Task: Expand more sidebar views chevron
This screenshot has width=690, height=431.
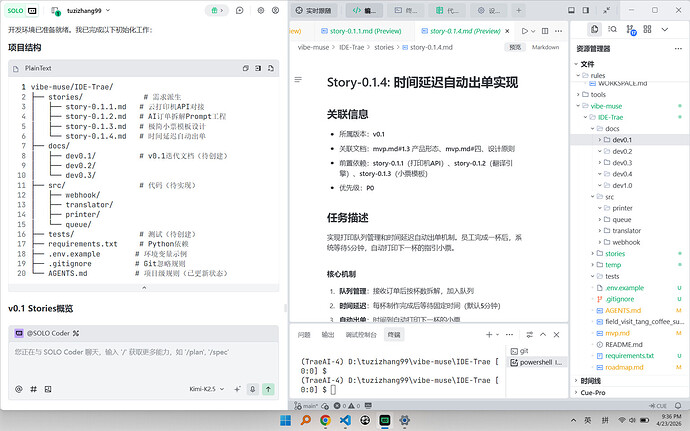Action: click(665, 29)
